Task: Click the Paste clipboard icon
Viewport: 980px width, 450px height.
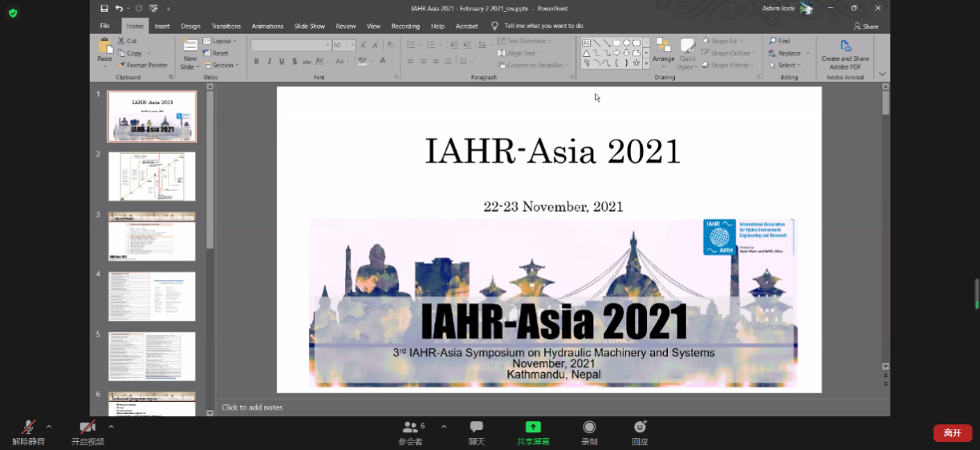Action: tap(104, 47)
